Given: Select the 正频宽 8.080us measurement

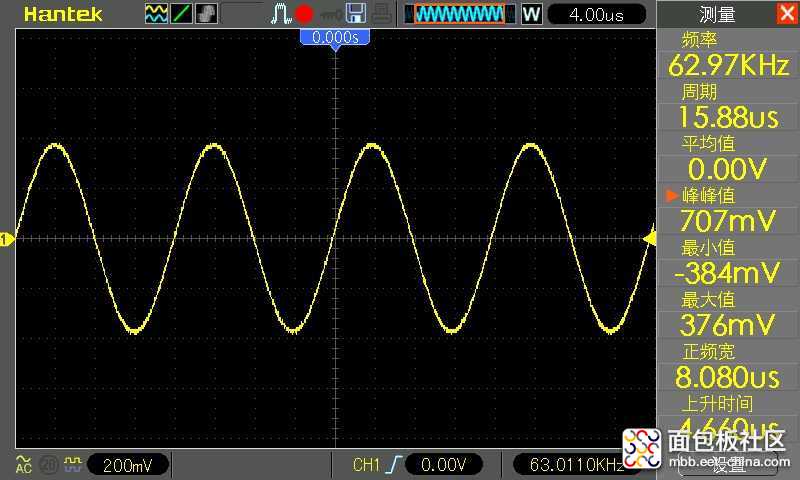Looking at the screenshot, I should click(728, 367).
